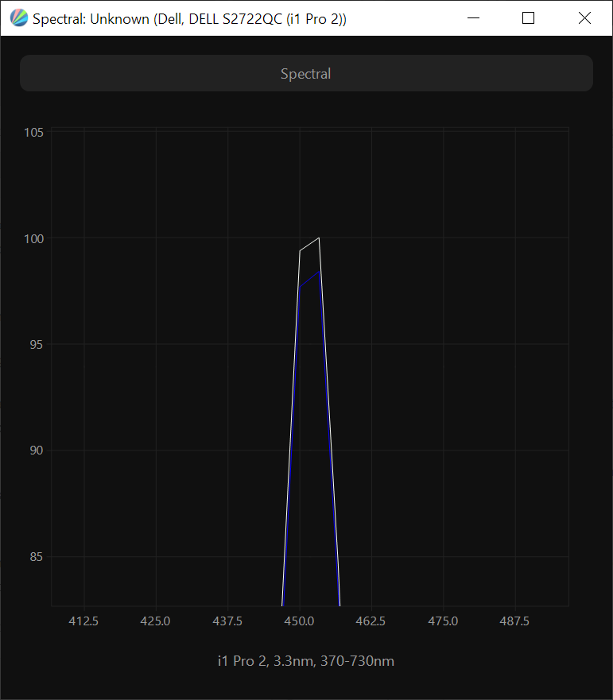Select the 425.0 wavelength axis label
Viewport: 613px width, 700px height.
156,621
